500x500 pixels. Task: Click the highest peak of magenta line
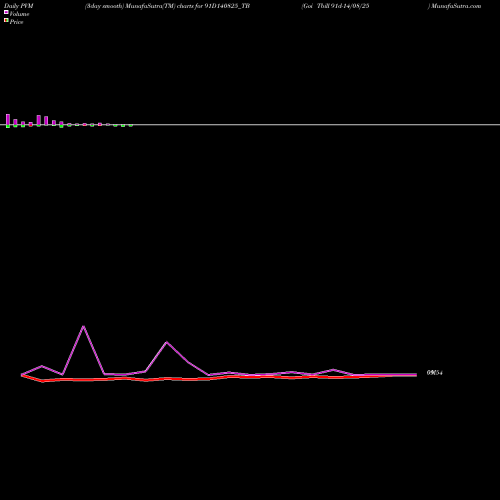click(x=83, y=326)
